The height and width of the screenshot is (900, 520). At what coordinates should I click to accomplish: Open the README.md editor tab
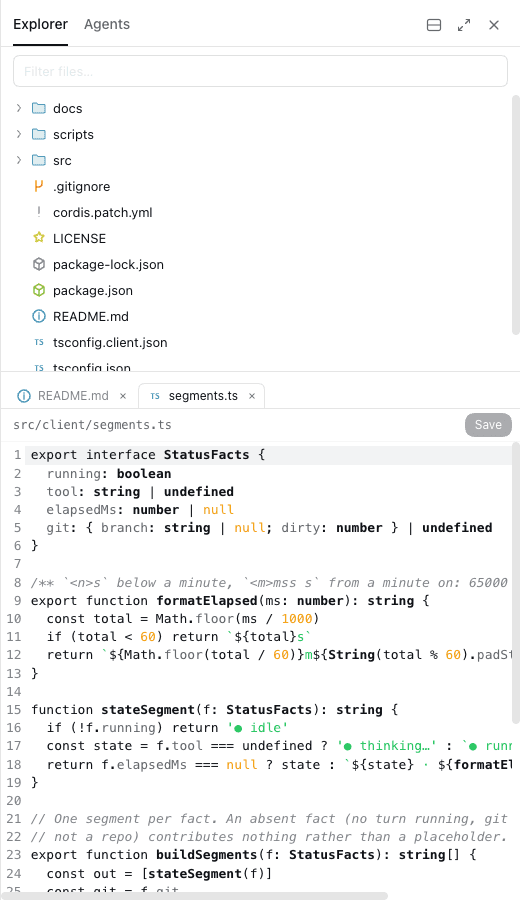tap(73, 395)
